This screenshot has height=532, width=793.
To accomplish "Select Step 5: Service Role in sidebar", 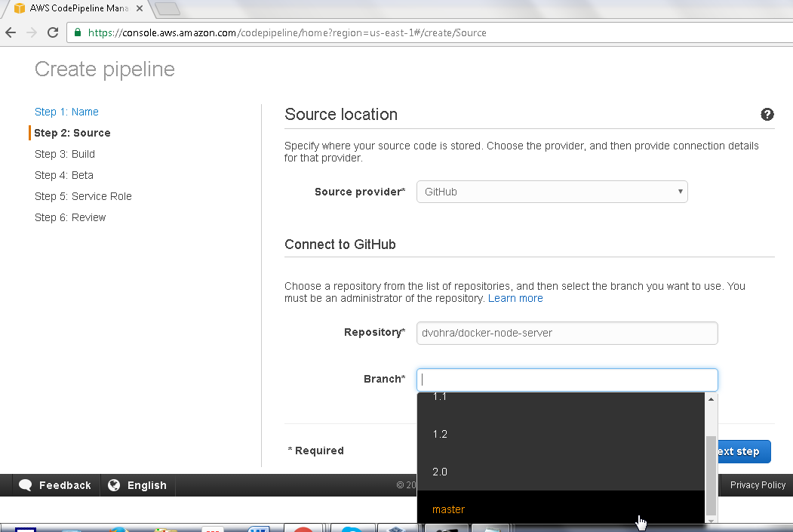I will click(83, 196).
